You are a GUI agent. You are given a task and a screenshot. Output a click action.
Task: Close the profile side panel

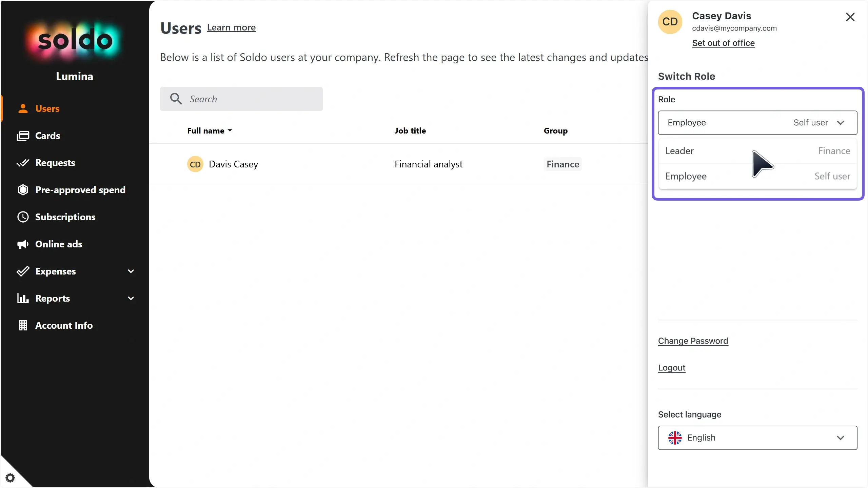coord(850,17)
